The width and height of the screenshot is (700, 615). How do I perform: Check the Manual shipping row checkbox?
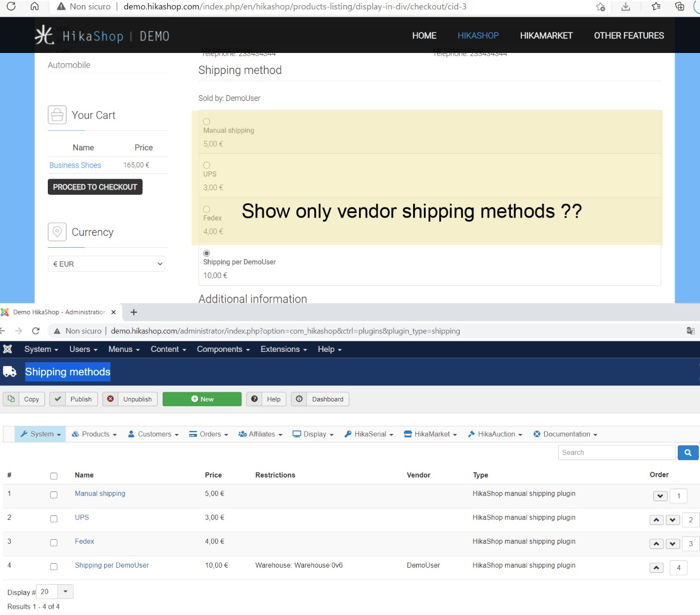(x=53, y=495)
